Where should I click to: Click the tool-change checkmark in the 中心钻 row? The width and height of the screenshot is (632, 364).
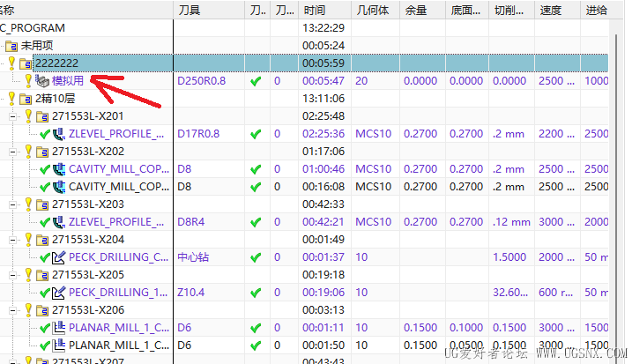tap(256, 257)
